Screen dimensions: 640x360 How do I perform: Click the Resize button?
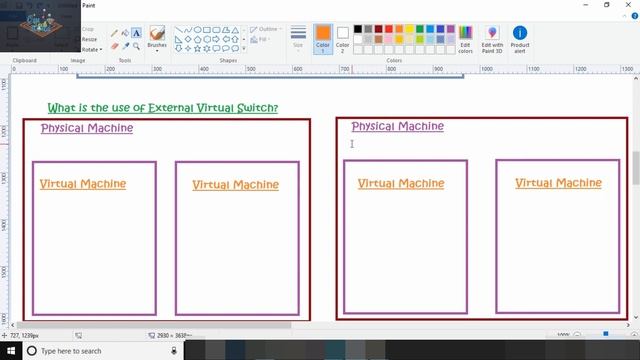tap(89, 39)
